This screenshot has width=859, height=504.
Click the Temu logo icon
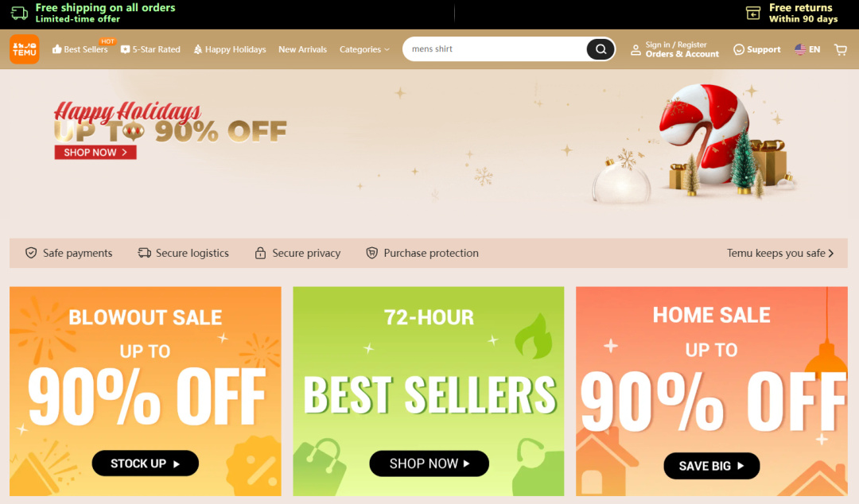click(24, 49)
